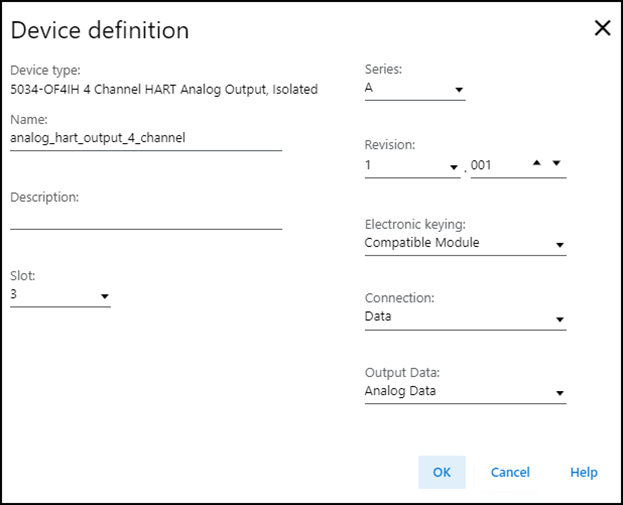623x505 pixels.
Task: Click the Name input field
Action: coord(145,139)
